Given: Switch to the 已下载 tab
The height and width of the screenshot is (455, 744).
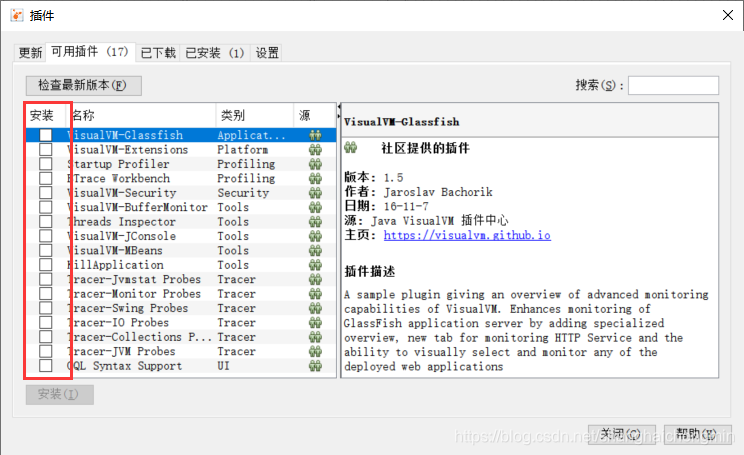Looking at the screenshot, I should click(158, 53).
